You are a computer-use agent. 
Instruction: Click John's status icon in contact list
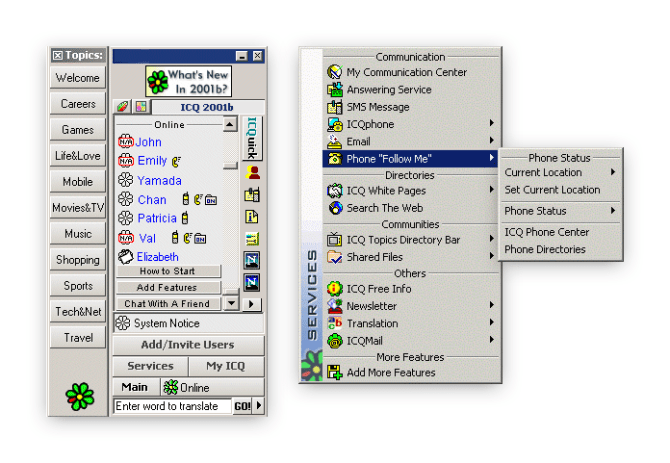click(x=125, y=143)
